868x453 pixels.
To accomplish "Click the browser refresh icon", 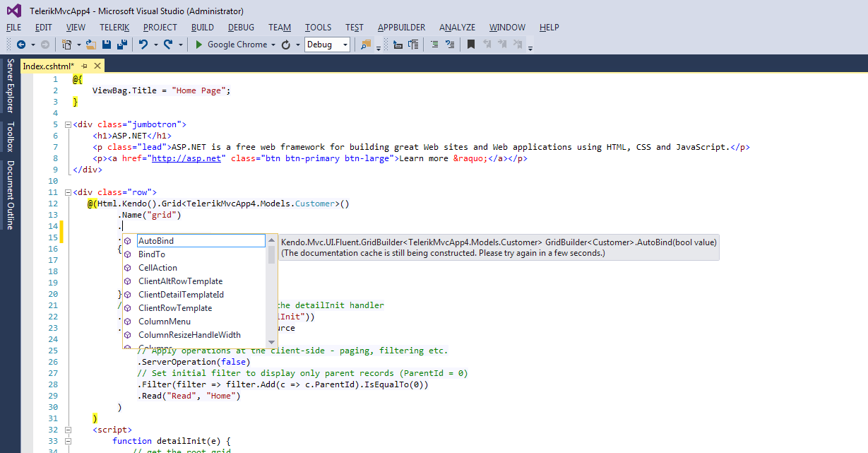I will pos(286,45).
